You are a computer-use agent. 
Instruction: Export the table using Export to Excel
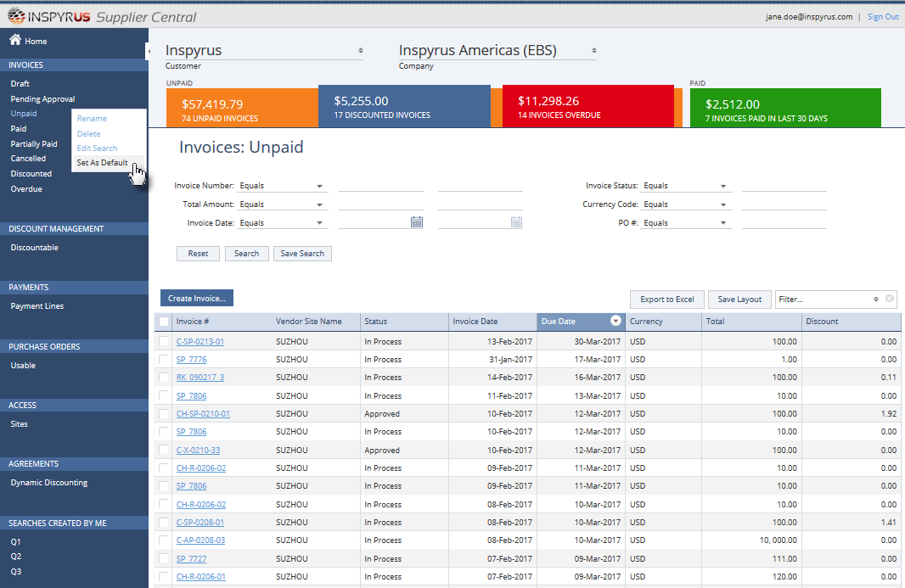tap(667, 299)
